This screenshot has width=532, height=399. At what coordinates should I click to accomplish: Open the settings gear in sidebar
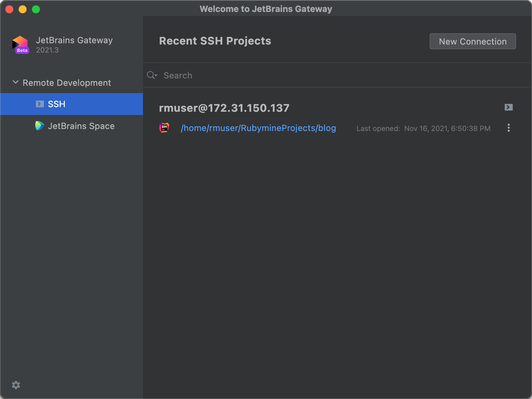[x=16, y=385]
